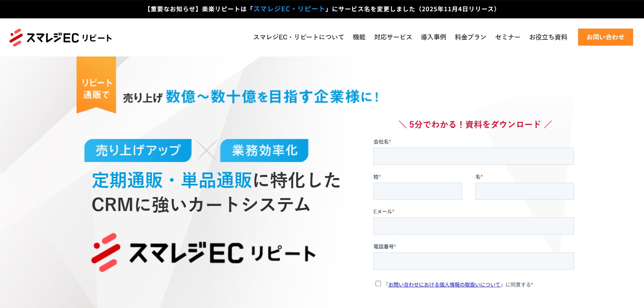Open the お役立ち資料 navigation item

coord(548,37)
